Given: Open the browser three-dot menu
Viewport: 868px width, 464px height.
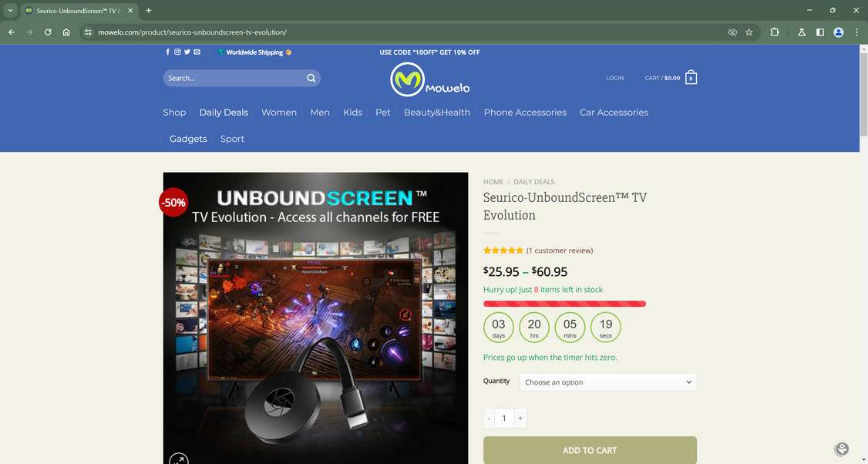Looking at the screenshot, I should click(856, 32).
